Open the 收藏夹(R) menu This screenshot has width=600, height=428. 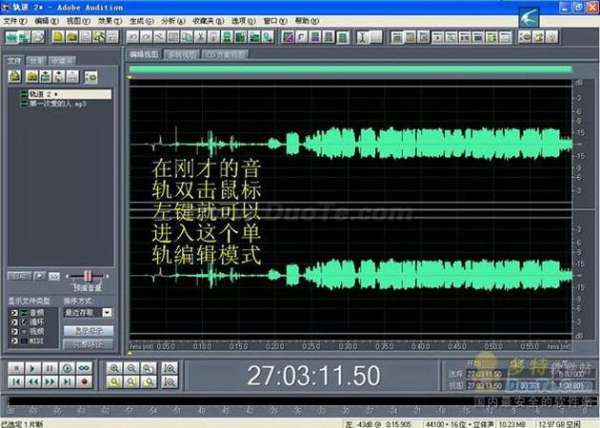[x=209, y=21]
